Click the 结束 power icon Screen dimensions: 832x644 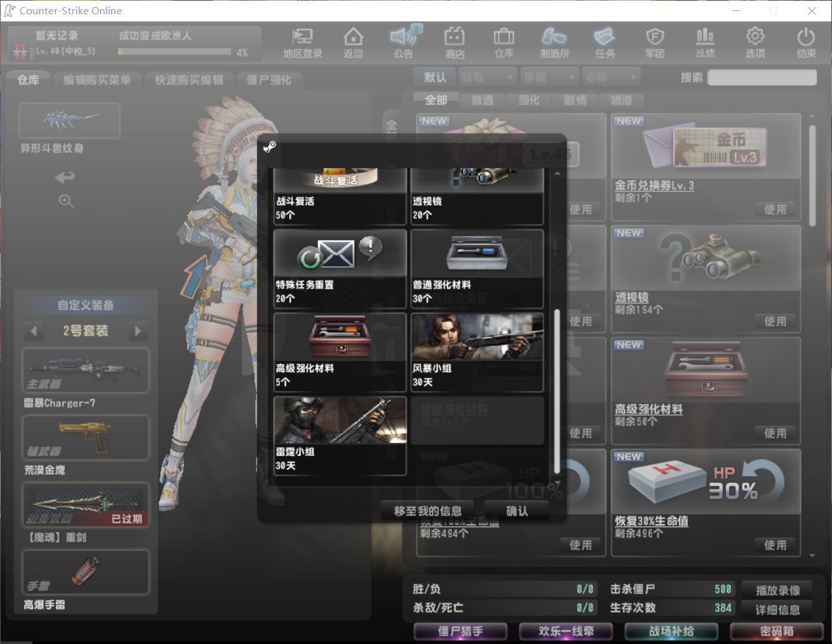click(x=806, y=43)
